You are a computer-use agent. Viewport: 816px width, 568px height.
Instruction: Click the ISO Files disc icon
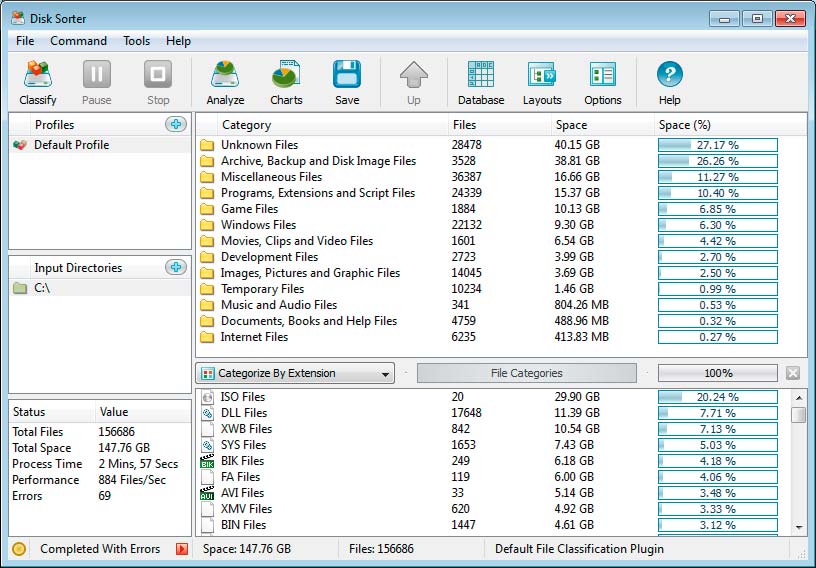pyautogui.click(x=208, y=397)
